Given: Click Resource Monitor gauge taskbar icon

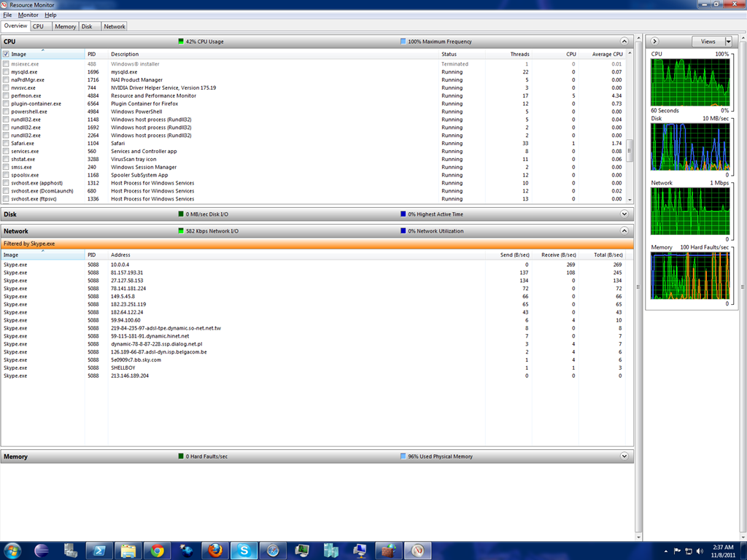Looking at the screenshot, I should click(x=418, y=551).
